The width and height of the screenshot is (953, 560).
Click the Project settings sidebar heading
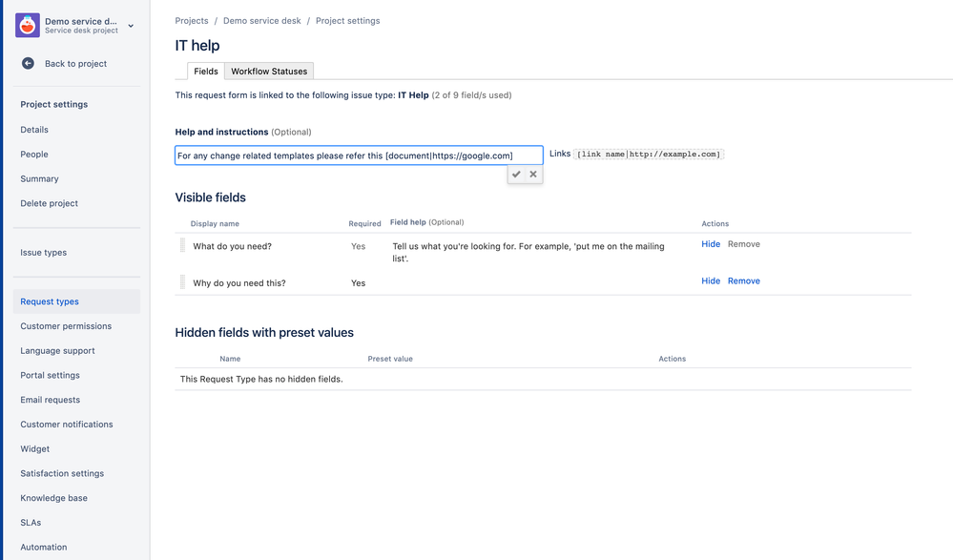point(54,105)
